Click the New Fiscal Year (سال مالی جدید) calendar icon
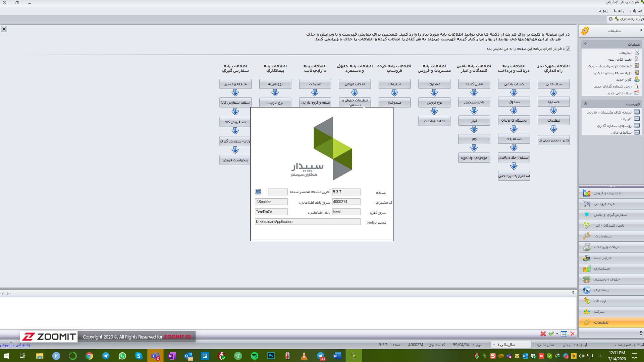 pyautogui.click(x=637, y=93)
